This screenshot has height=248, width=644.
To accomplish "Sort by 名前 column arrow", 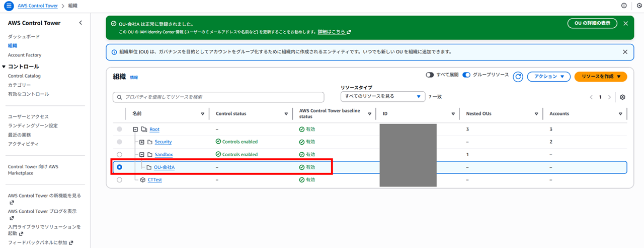I will (x=203, y=114).
